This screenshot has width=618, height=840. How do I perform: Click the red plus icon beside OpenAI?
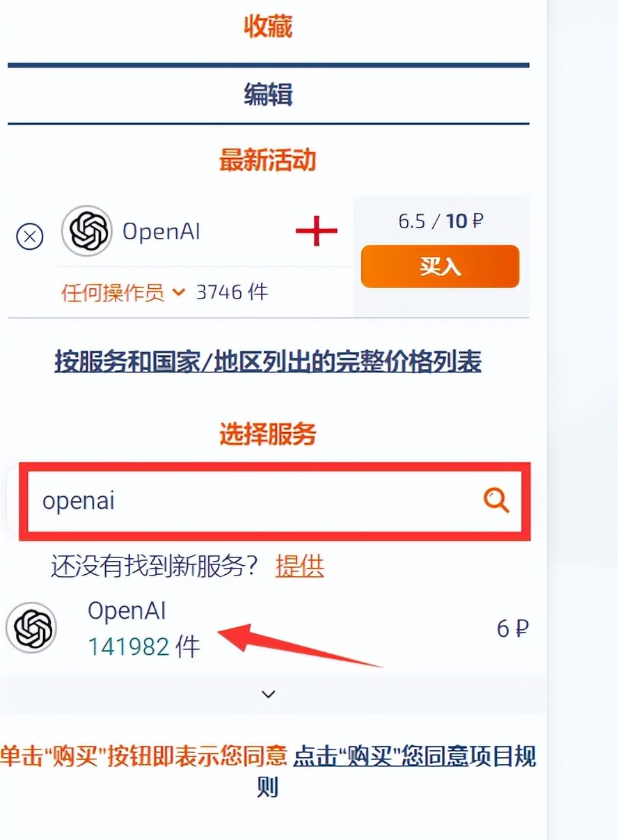point(317,231)
